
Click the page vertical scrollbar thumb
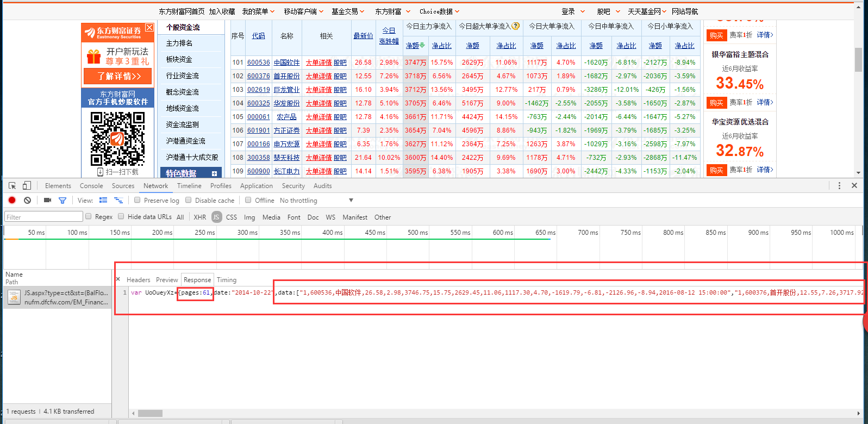(858, 60)
